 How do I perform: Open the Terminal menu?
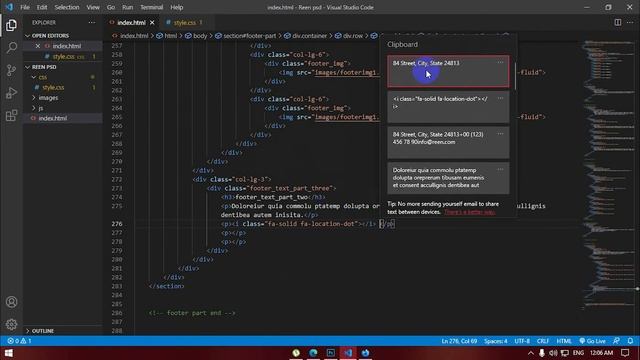pos(151,7)
